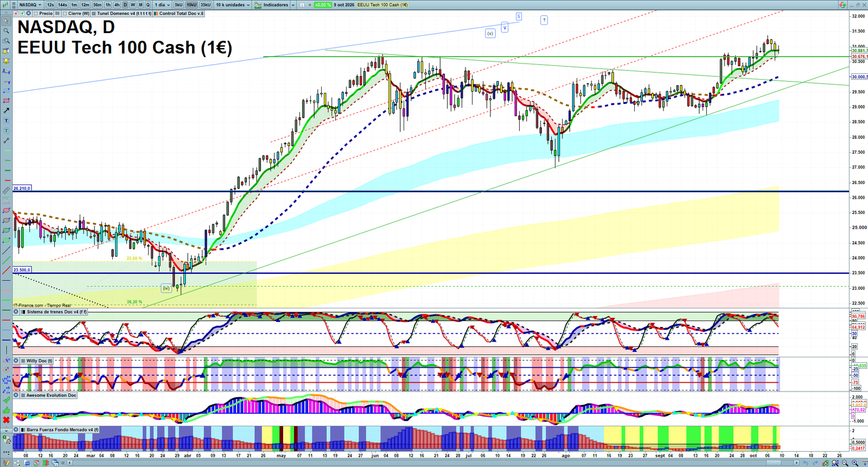Toggle the 35kU units button

click(206, 5)
